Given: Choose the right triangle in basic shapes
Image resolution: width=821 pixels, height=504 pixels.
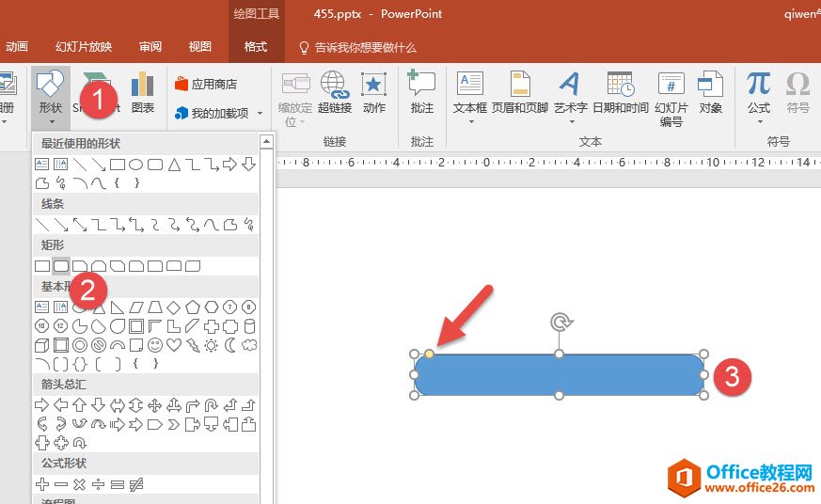Looking at the screenshot, I should tap(118, 307).
